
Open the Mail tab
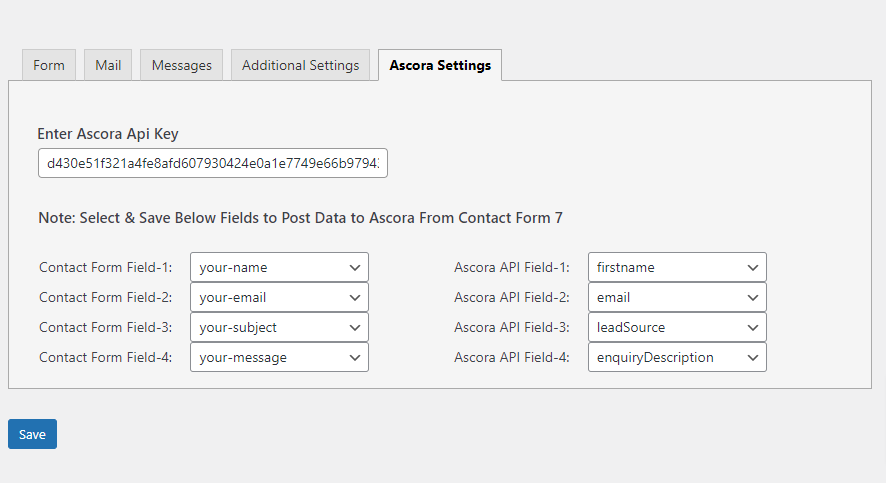click(108, 65)
